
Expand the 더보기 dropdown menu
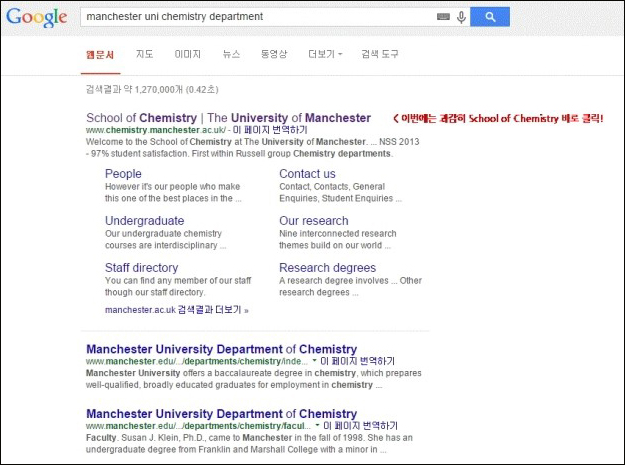(325, 54)
